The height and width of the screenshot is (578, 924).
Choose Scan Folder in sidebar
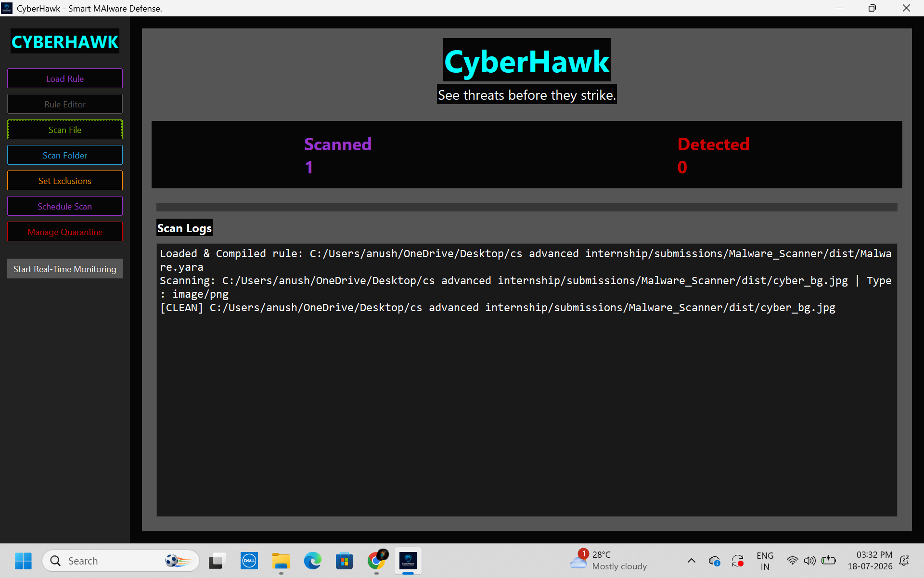[x=65, y=155]
